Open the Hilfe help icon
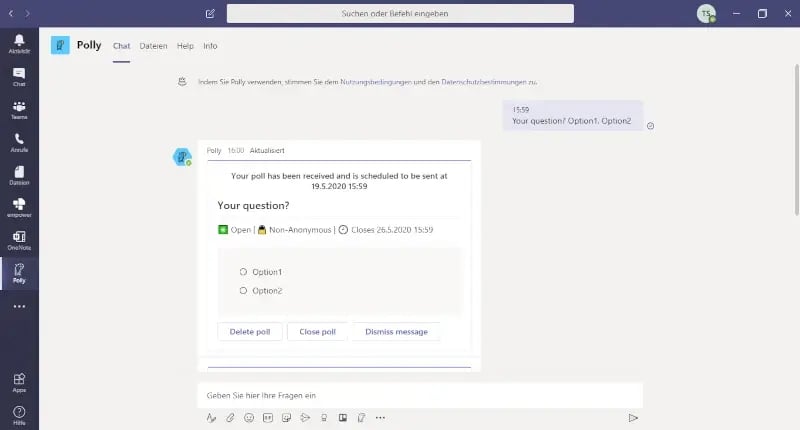 click(19, 415)
